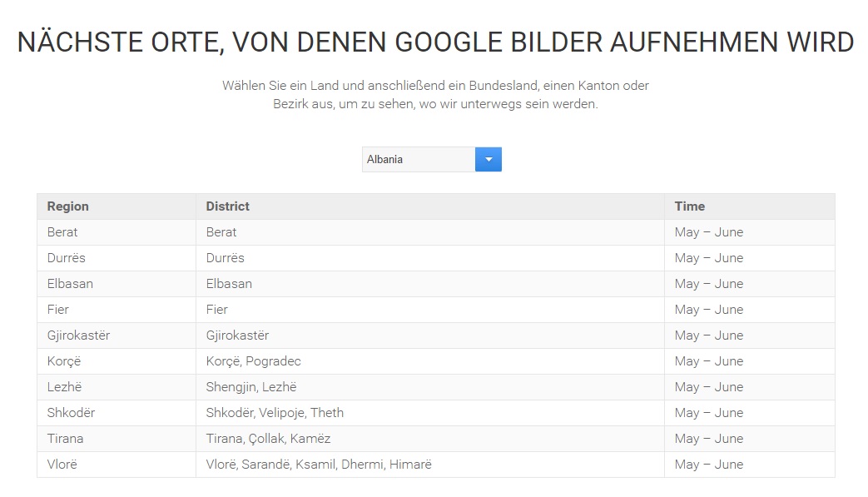Click the Tirana region cell
The image size is (868, 497).
pyautogui.click(x=65, y=439)
